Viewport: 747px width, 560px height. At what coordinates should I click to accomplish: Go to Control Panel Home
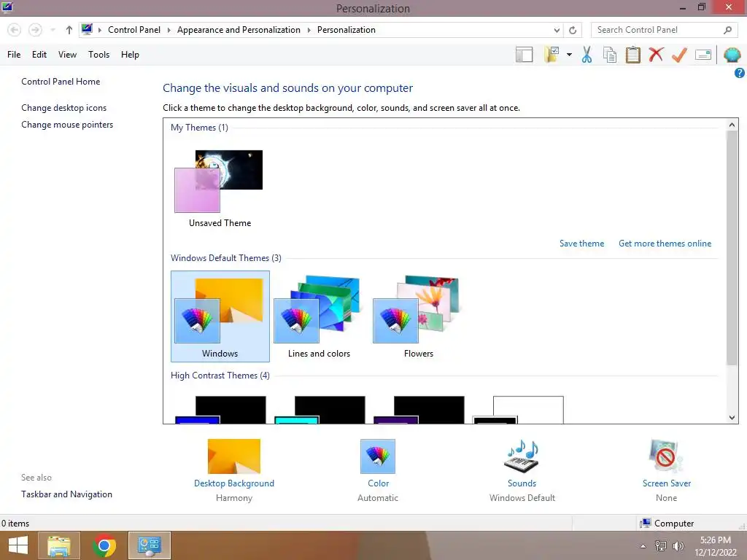click(61, 82)
